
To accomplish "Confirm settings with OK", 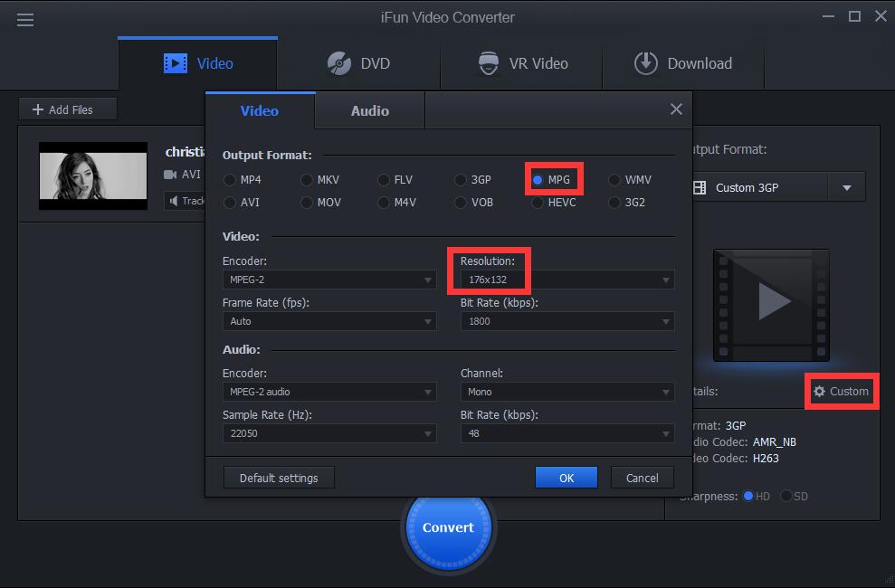I will pos(567,478).
